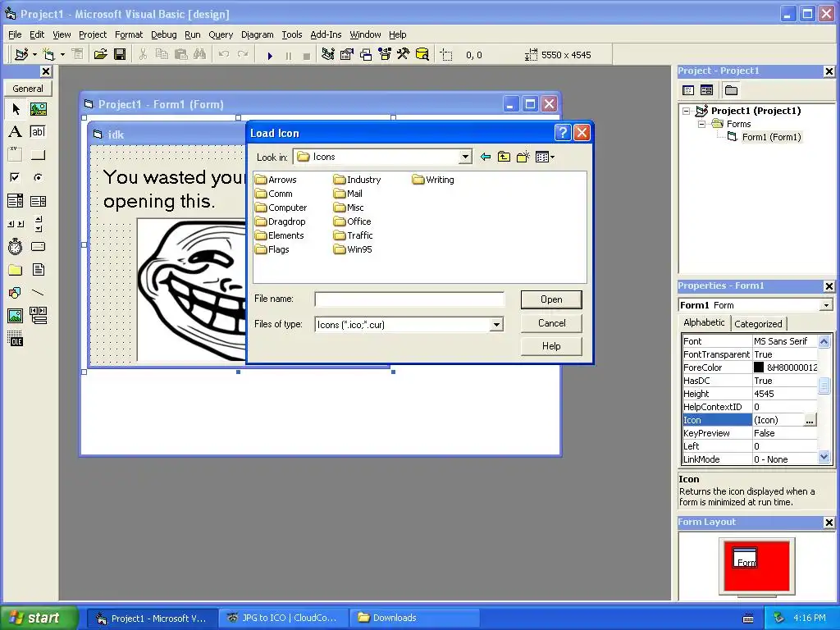This screenshot has height=630, width=840.
Task: Open the File menu
Action: pos(15,34)
